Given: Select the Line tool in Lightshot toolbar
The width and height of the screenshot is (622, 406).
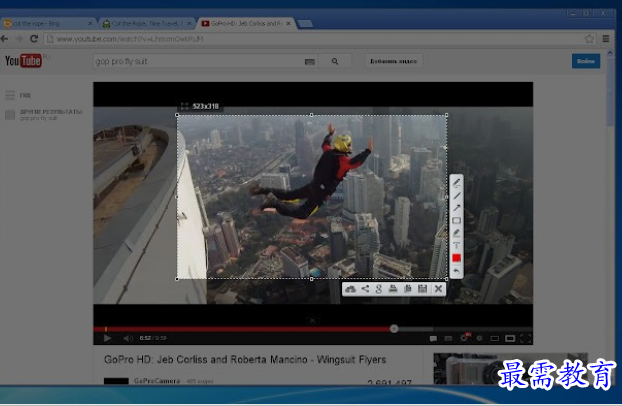Looking at the screenshot, I should point(457,196).
